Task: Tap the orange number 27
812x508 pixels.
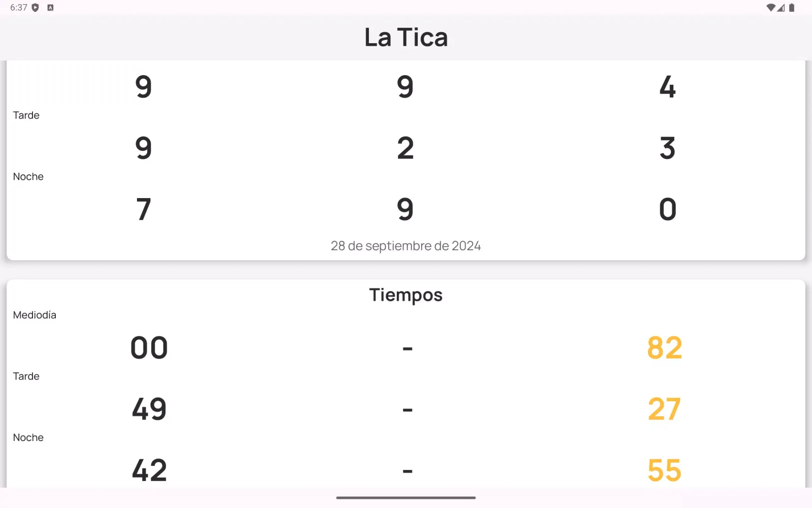Action: tap(664, 409)
